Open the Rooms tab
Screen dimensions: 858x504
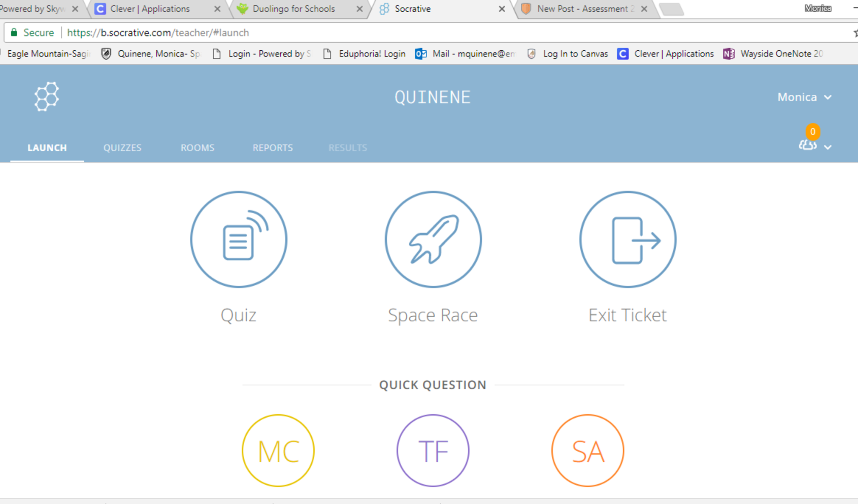coord(197,148)
